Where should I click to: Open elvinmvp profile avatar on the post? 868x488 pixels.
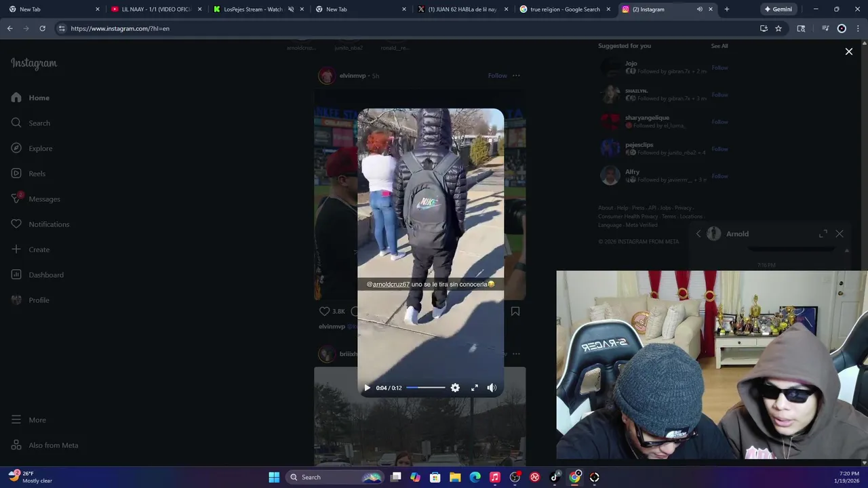tap(326, 75)
